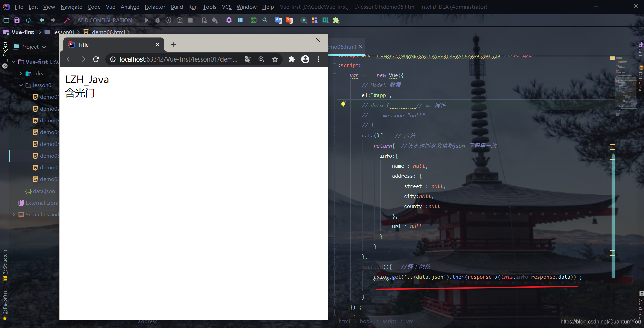
Task: Click the Forward navigation arrow in IntelliJ toolbar
Action: tap(53, 20)
